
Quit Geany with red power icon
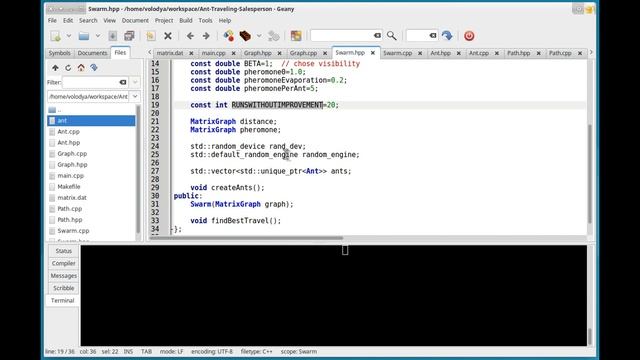point(469,36)
